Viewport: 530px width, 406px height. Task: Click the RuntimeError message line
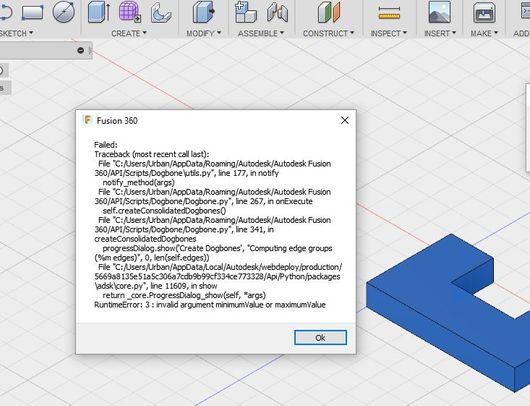tap(210, 305)
